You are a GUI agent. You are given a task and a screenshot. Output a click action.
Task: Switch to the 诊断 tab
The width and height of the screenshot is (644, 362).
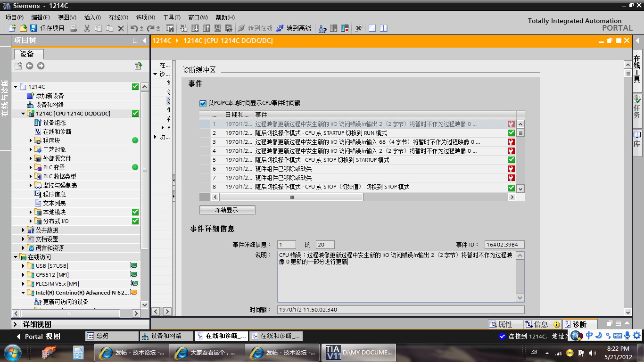coord(579,324)
